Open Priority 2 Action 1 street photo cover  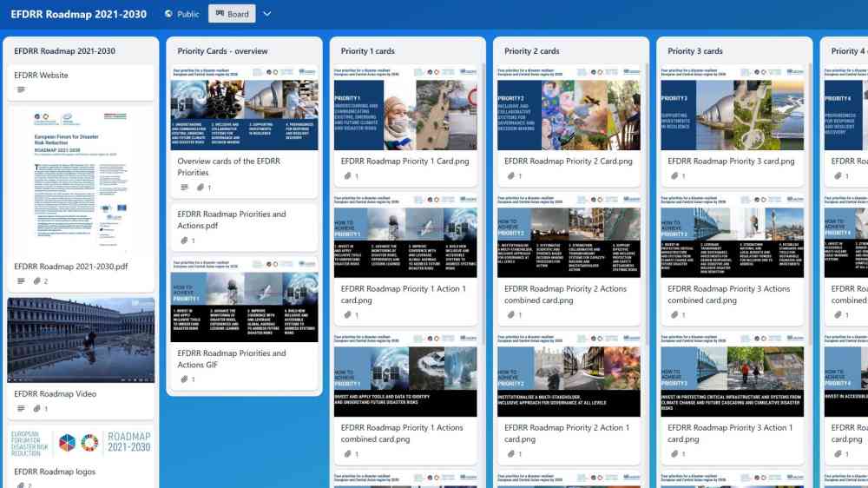(569, 376)
